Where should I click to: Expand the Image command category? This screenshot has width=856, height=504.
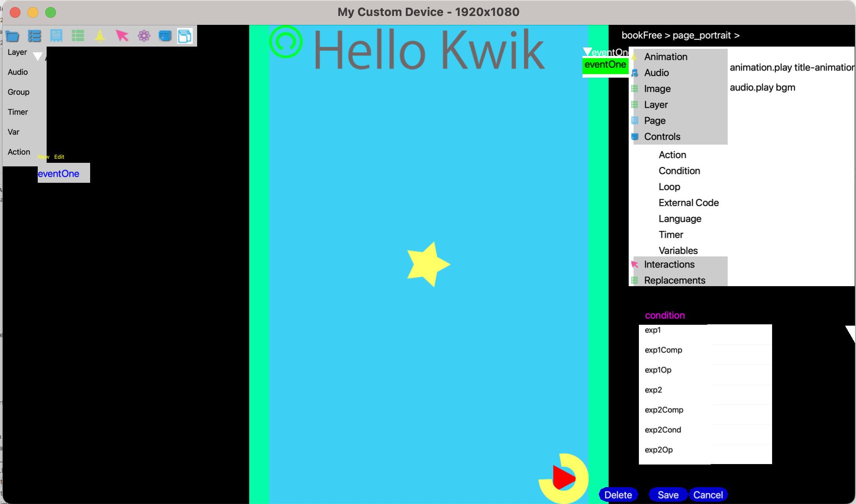coord(657,89)
